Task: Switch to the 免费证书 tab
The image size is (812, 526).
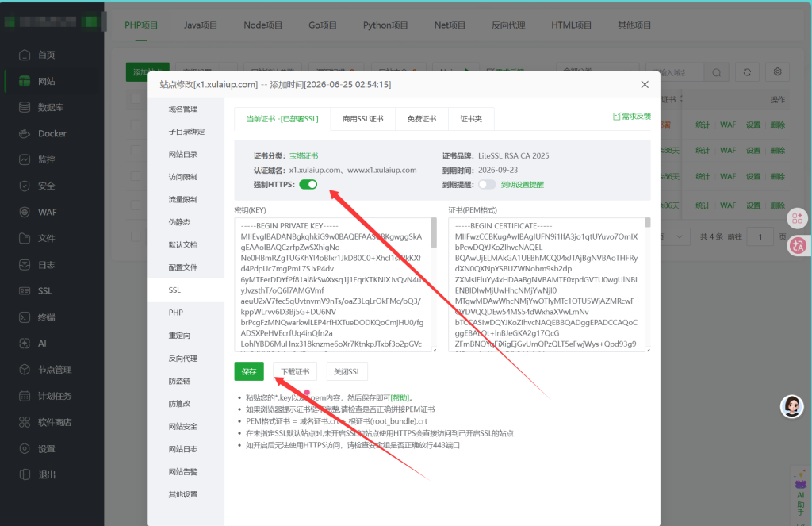Action: [422, 119]
